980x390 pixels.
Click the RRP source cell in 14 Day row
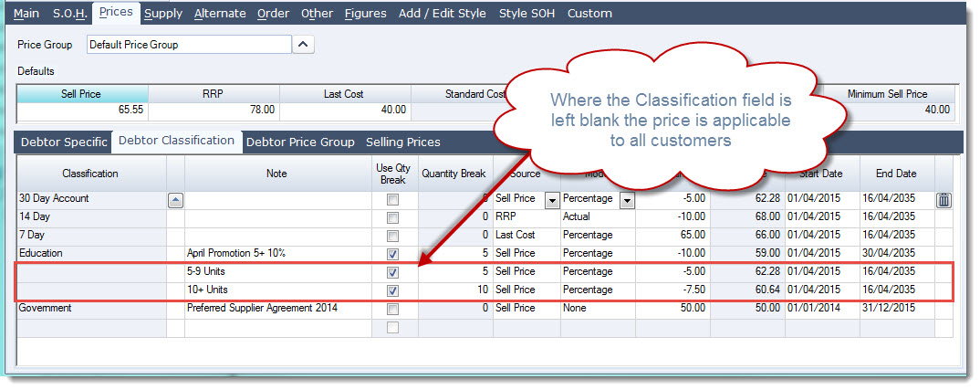coord(526,216)
